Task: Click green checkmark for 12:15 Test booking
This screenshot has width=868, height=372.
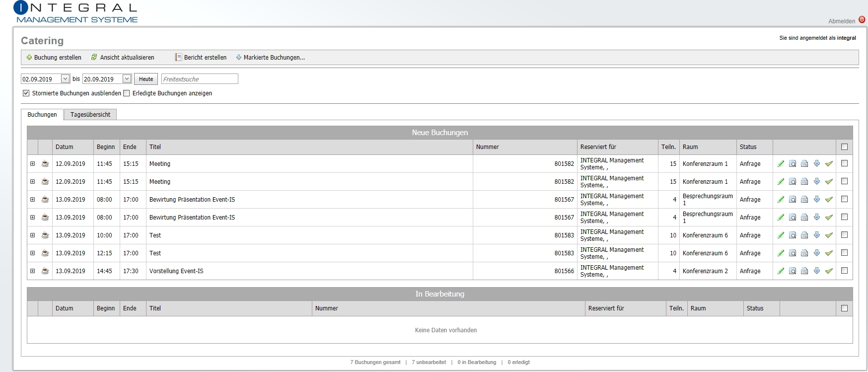Action: pos(829,253)
